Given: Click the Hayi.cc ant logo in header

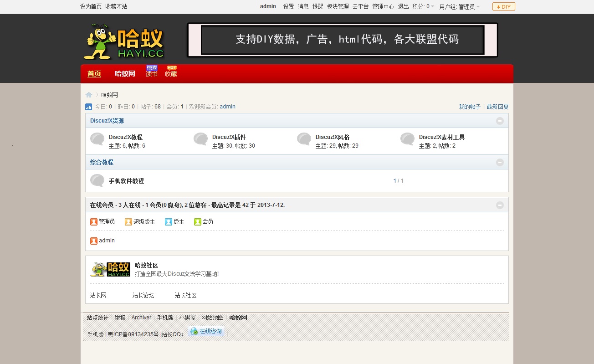Looking at the screenshot, I should point(123,42).
